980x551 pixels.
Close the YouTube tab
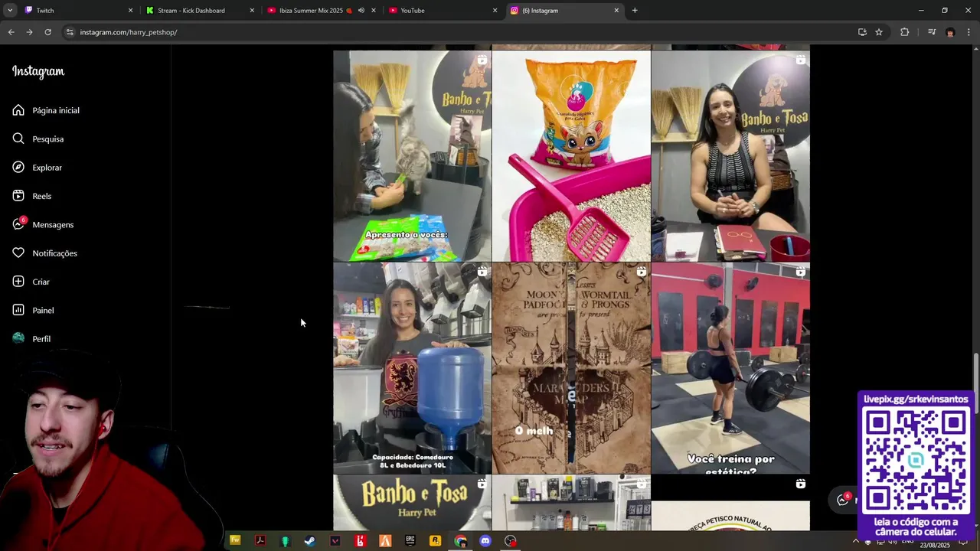(495, 11)
